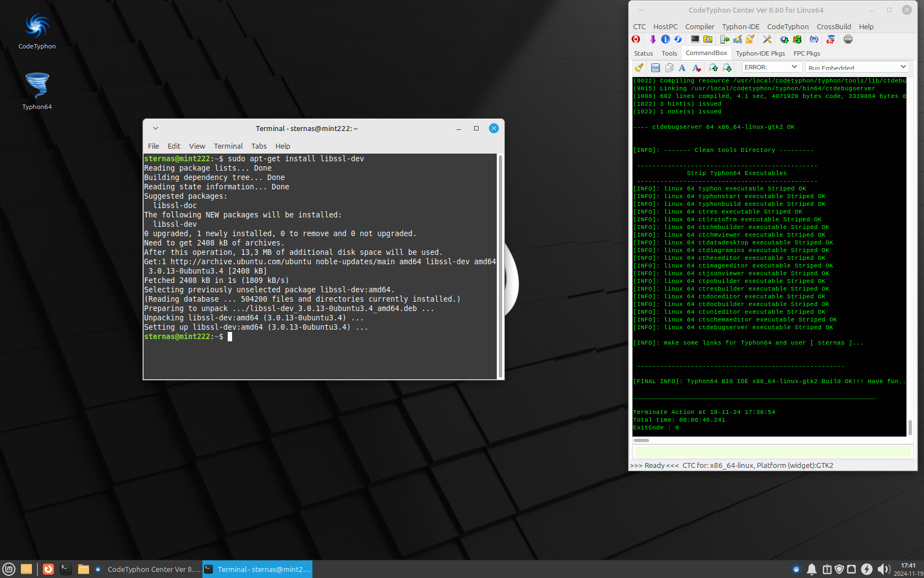924x578 pixels.
Task: Open the terminal Tabs menu
Action: [258, 146]
